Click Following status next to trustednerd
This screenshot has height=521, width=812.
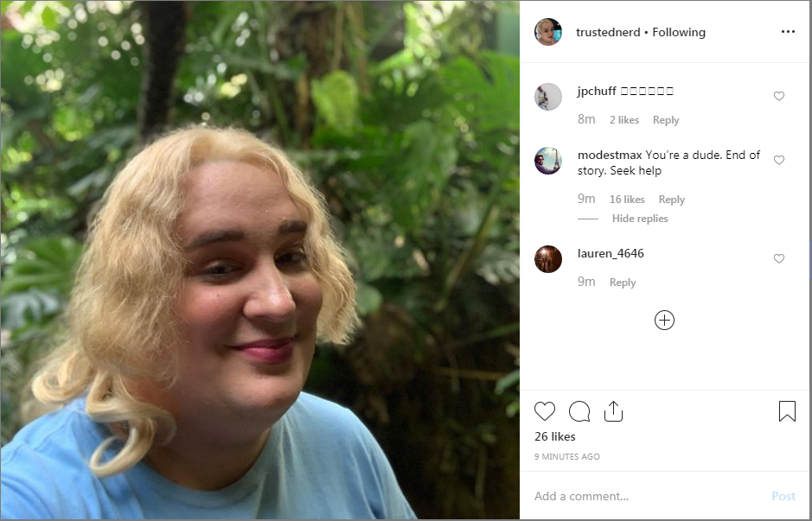pos(679,32)
